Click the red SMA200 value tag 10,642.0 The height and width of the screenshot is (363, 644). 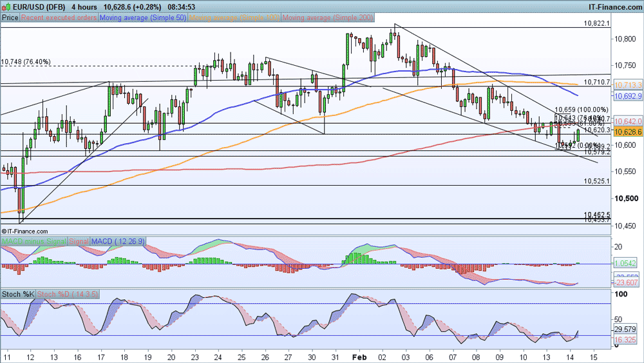(627, 122)
